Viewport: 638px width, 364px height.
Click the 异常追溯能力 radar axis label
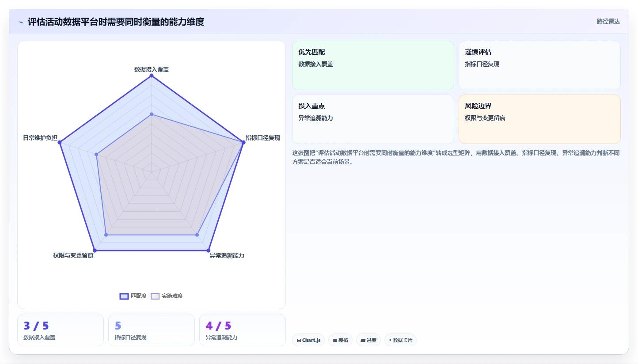[x=227, y=255]
